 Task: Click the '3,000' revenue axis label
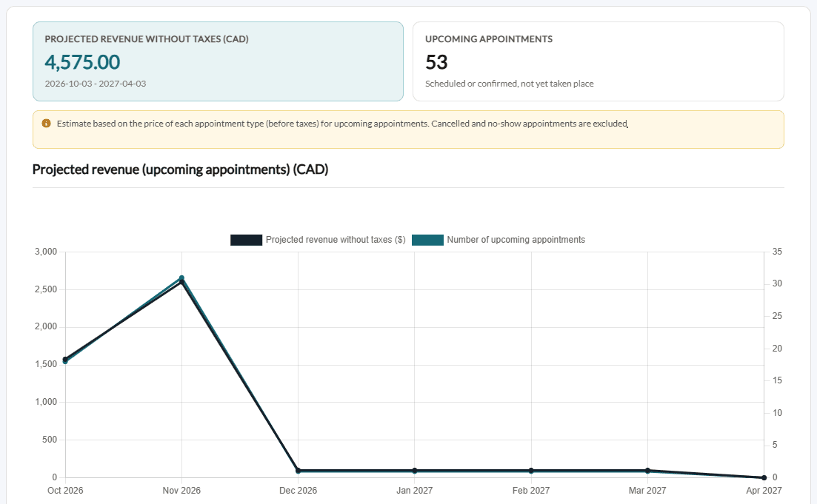(x=46, y=252)
